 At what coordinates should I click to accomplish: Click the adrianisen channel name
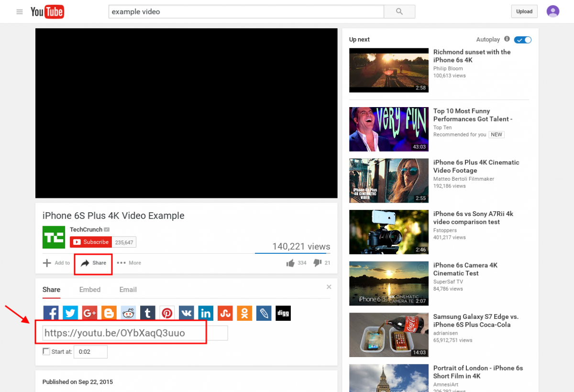click(445, 333)
